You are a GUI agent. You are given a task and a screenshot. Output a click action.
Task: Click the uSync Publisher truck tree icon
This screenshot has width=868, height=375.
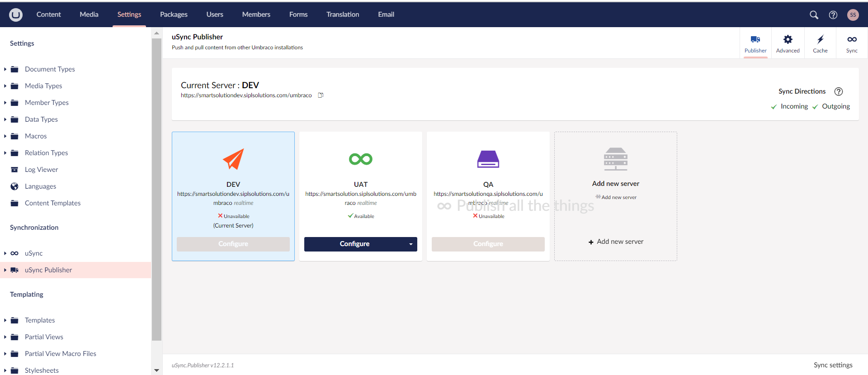[x=14, y=270]
